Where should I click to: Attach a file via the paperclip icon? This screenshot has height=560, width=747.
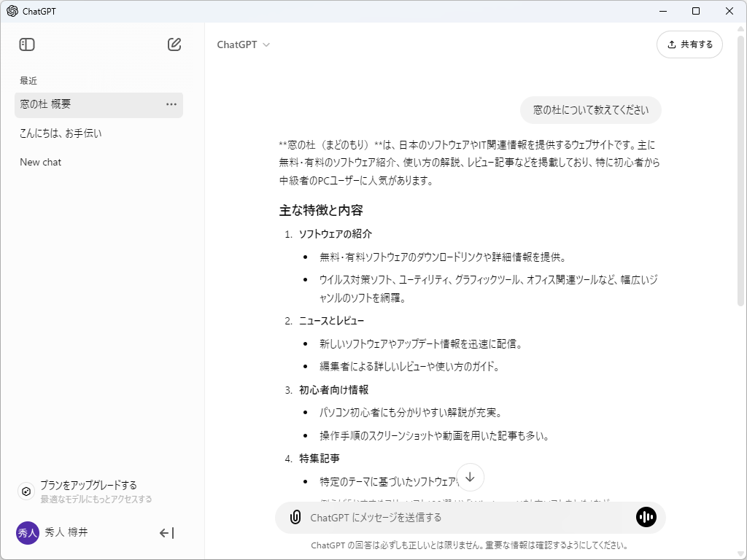pos(295,517)
